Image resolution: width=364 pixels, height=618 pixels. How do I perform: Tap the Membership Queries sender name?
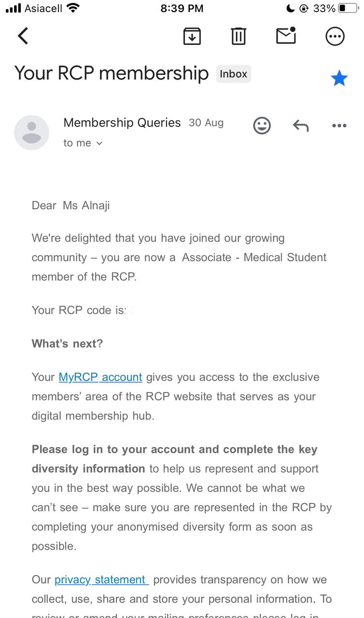point(122,123)
